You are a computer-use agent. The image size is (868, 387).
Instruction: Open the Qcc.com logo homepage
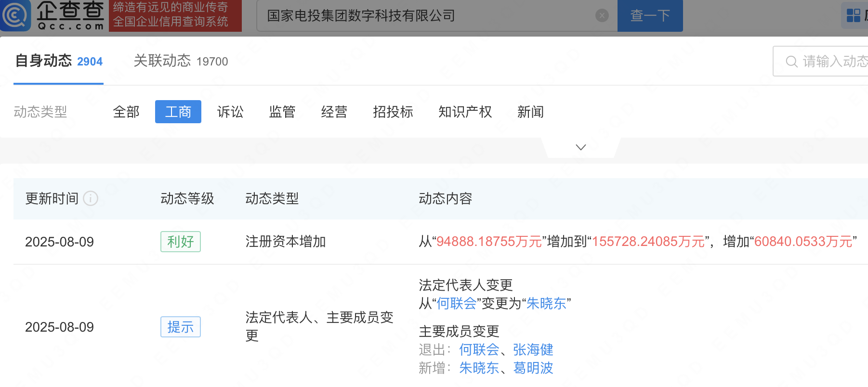coord(53,15)
